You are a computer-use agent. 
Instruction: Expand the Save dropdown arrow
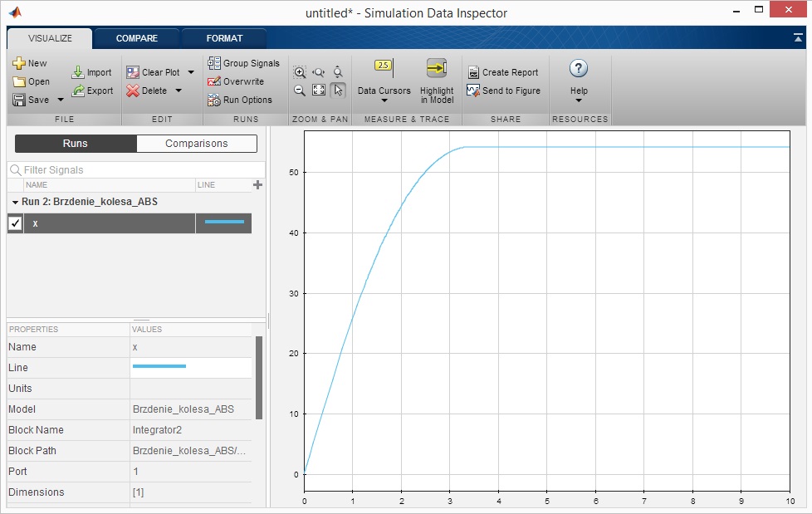[61, 100]
